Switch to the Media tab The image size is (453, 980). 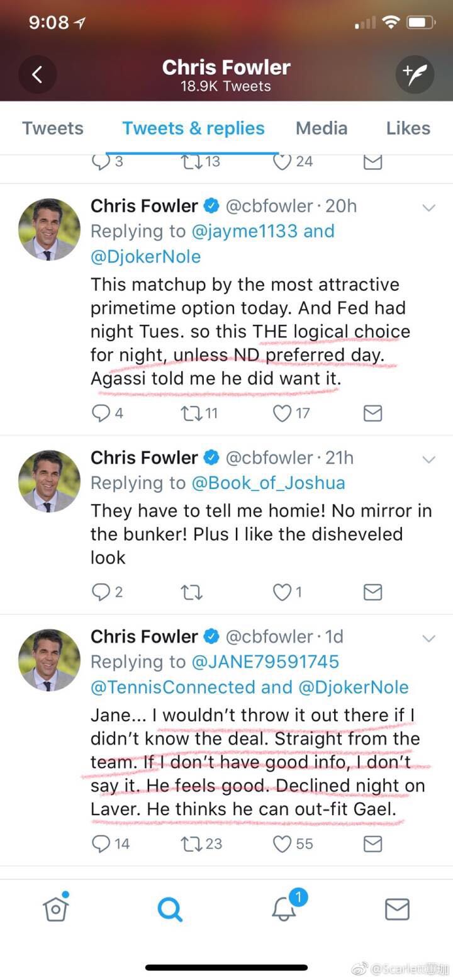point(321,128)
